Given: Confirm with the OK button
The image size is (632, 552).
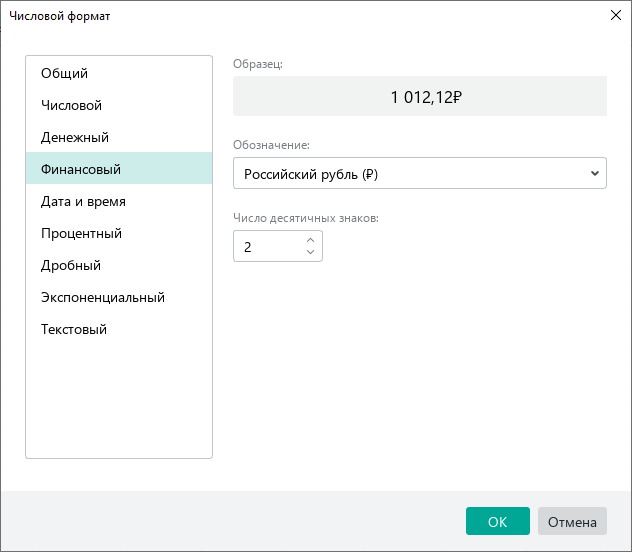Looking at the screenshot, I should [497, 521].
